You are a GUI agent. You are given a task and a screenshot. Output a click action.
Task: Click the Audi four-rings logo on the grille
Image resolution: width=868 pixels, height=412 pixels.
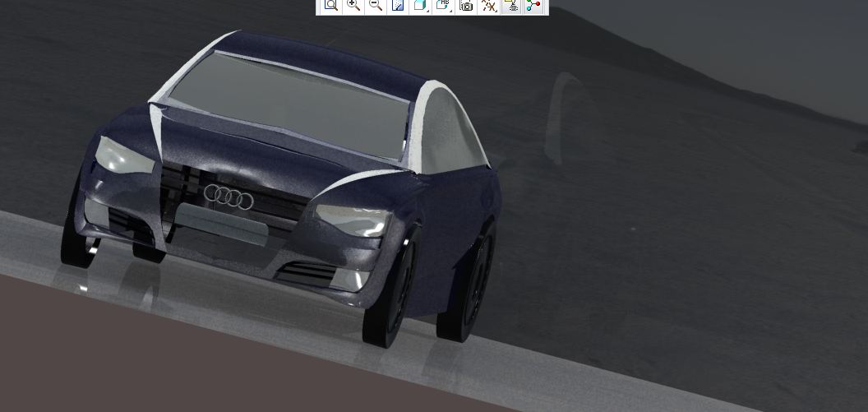(229, 197)
